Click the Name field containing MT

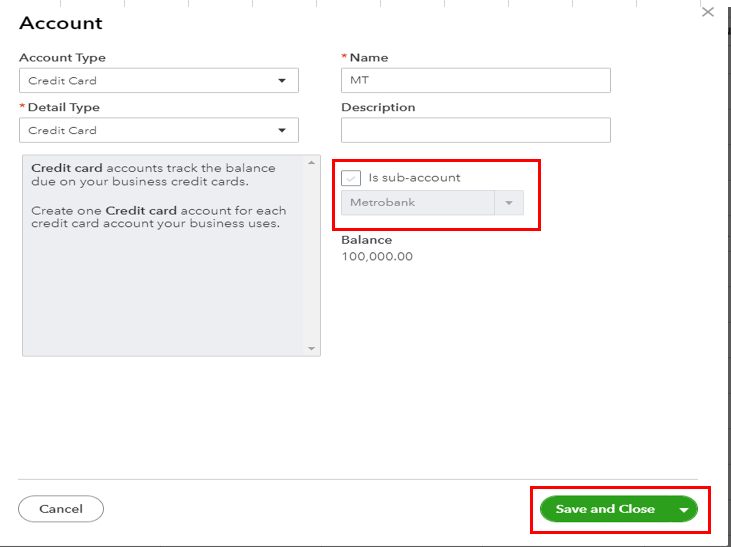click(x=475, y=81)
